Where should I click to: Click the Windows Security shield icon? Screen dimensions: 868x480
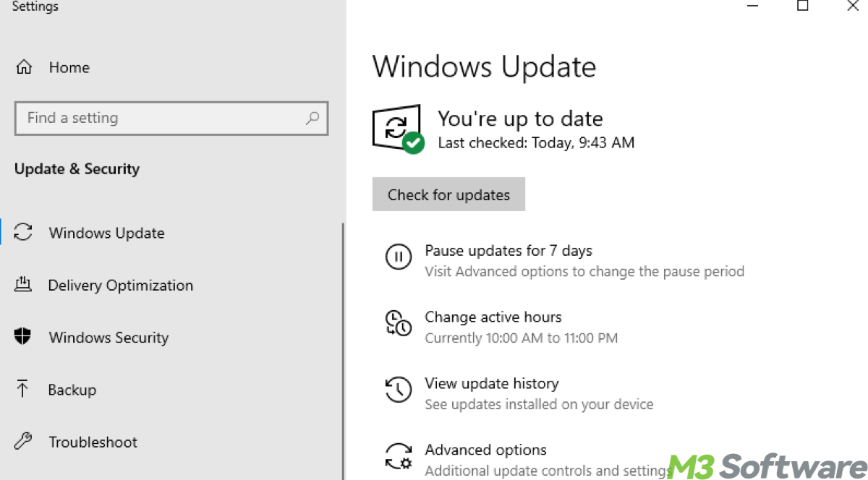coord(23,337)
